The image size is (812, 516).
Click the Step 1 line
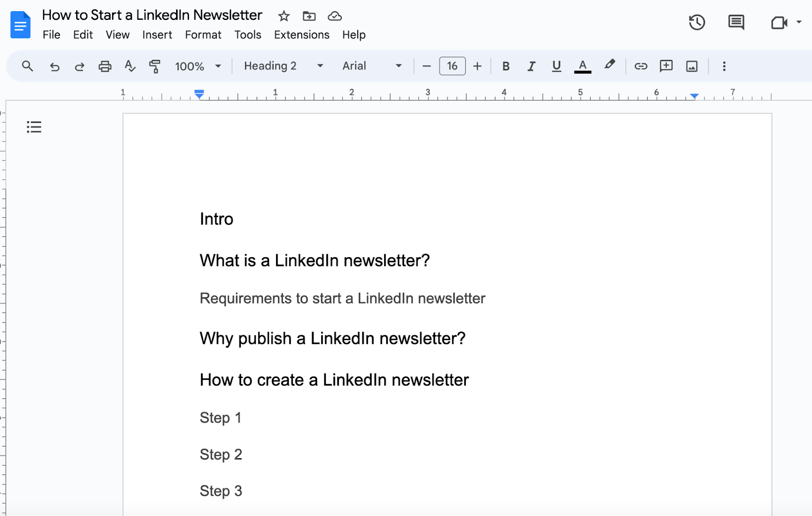pos(220,418)
